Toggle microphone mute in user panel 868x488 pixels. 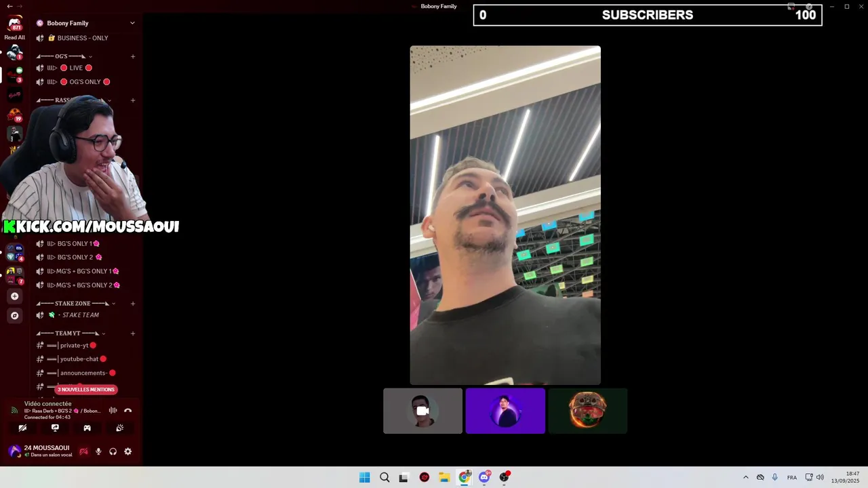[x=98, y=451]
